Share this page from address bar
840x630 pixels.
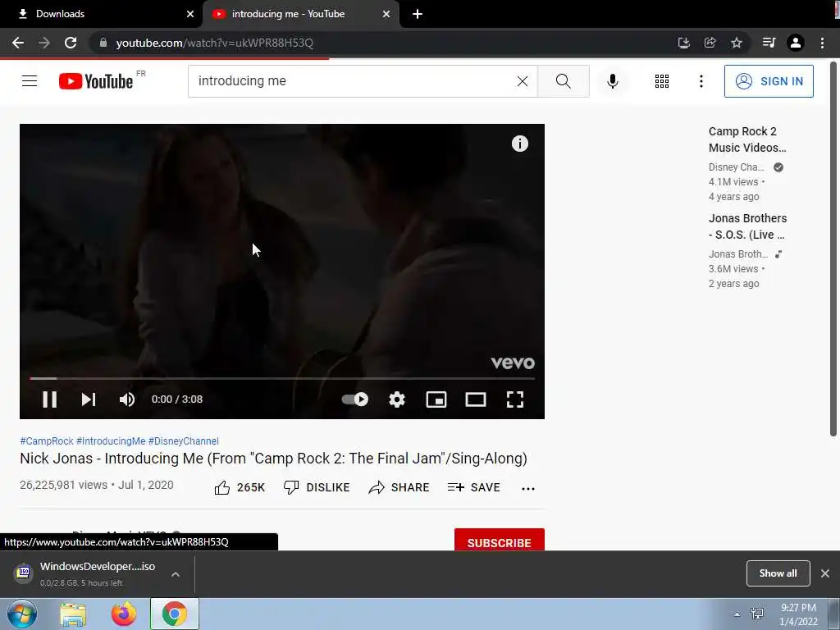click(x=710, y=43)
